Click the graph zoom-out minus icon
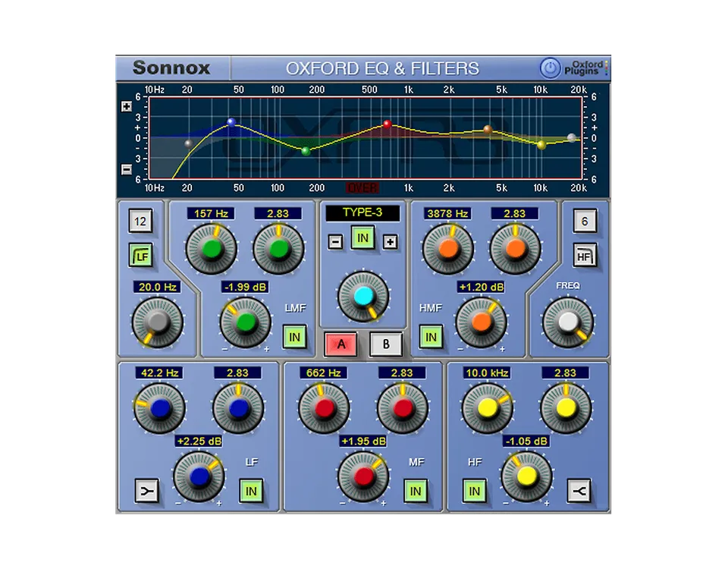This screenshot has height=572, width=728. click(127, 169)
